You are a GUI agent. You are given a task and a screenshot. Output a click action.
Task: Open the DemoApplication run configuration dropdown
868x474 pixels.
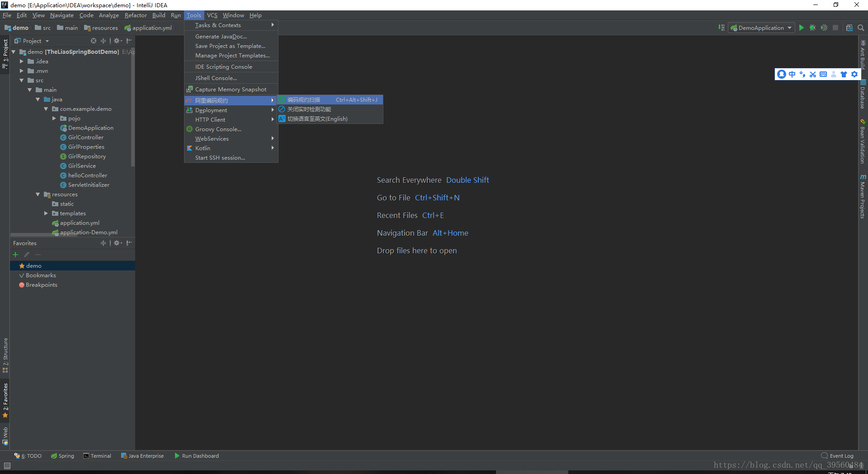[761, 28]
